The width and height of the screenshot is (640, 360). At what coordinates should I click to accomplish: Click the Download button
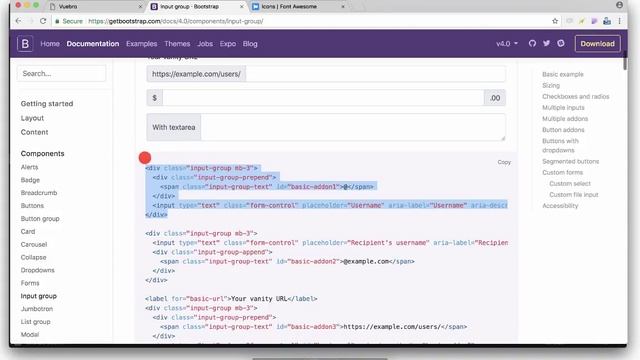point(598,44)
